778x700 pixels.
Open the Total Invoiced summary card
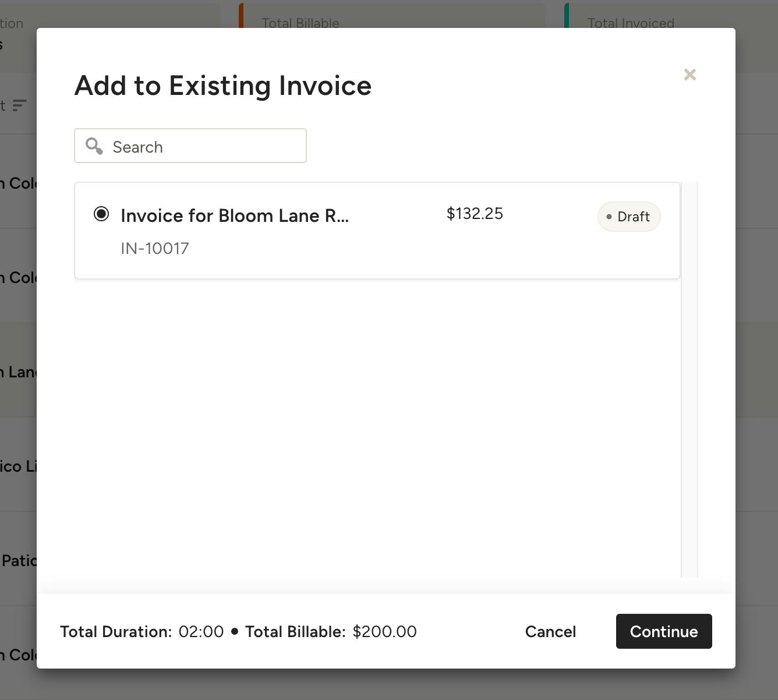click(631, 23)
